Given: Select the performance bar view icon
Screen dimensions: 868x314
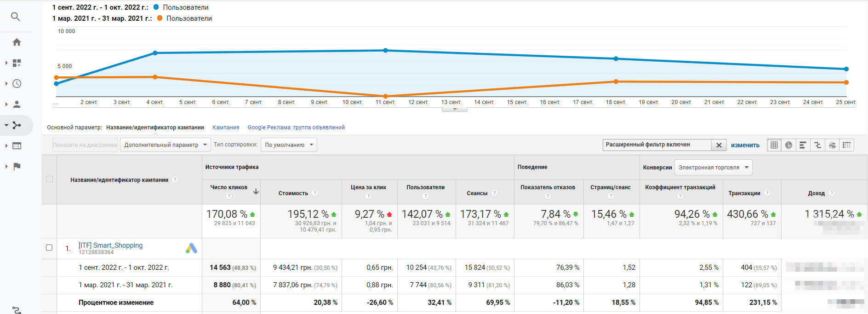Looking at the screenshot, I should (803, 145).
